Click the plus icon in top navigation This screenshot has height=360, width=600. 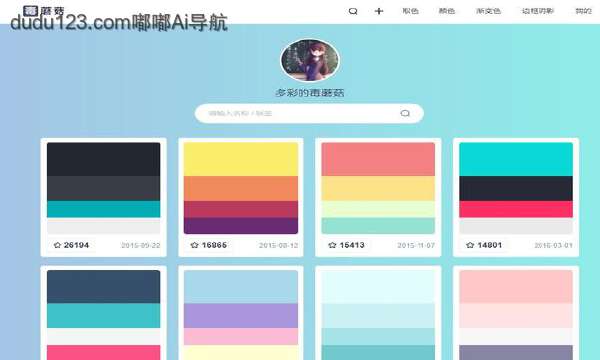378,11
